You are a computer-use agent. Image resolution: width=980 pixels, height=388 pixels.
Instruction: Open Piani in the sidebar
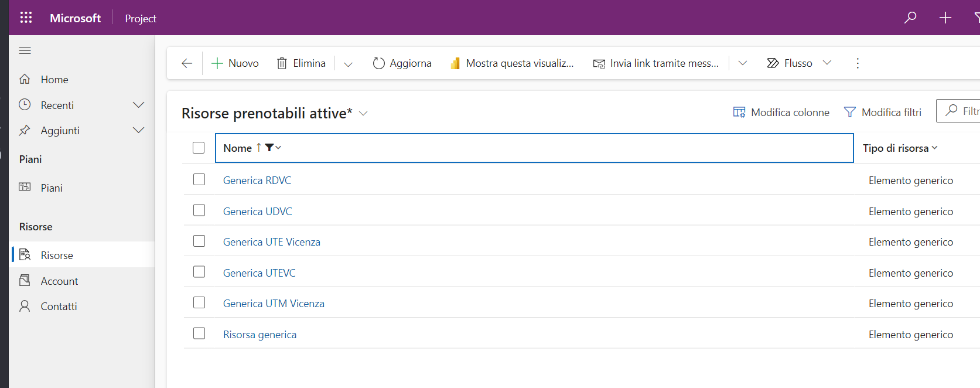(x=82, y=188)
